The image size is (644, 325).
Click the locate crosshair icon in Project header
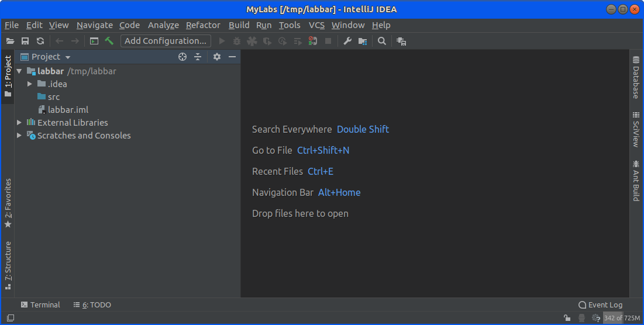point(182,57)
